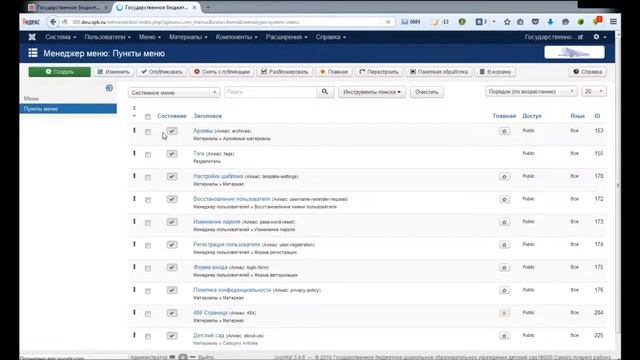Screen dimensions: 640x360
Task: Click published status icon for 404 Страница
Action: coord(172,313)
